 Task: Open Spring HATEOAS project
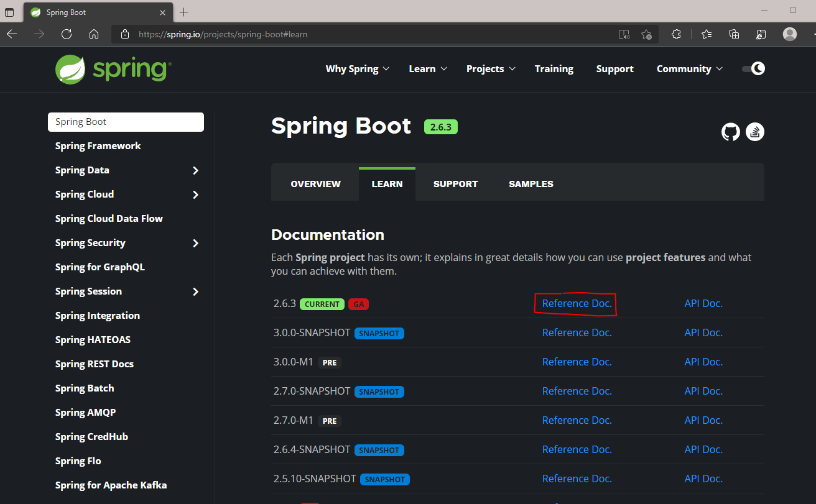click(93, 340)
